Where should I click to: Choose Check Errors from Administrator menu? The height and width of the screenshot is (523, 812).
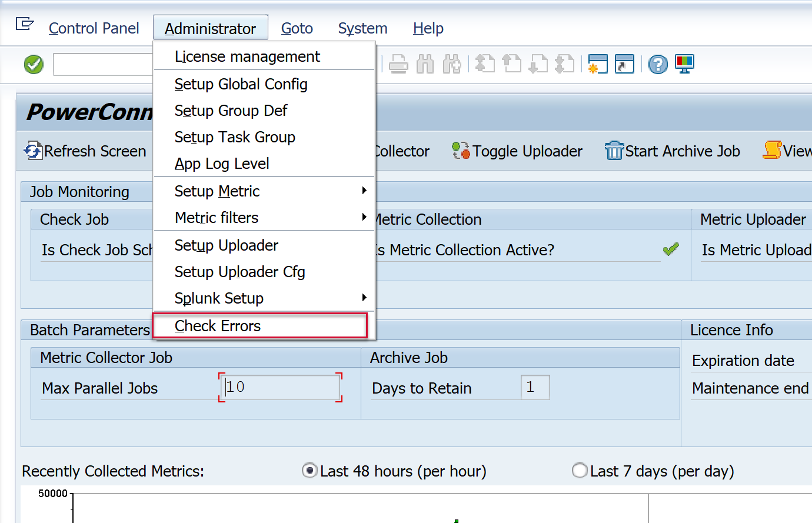pyautogui.click(x=218, y=326)
